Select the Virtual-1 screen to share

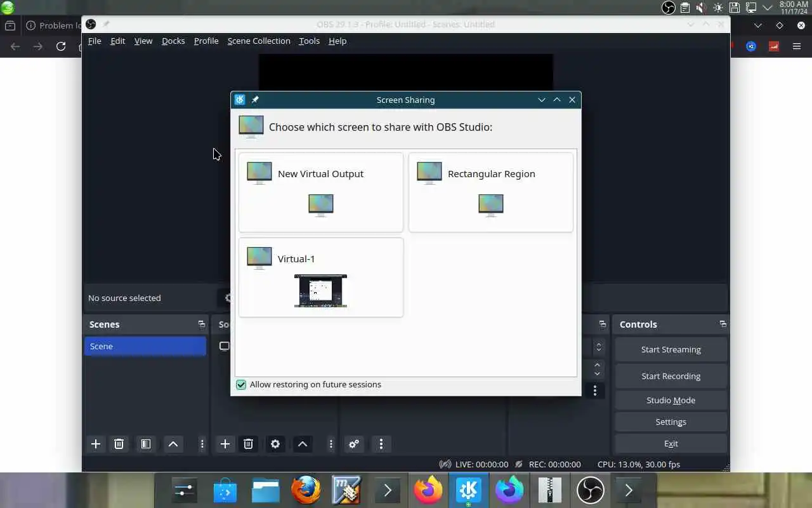pyautogui.click(x=321, y=277)
